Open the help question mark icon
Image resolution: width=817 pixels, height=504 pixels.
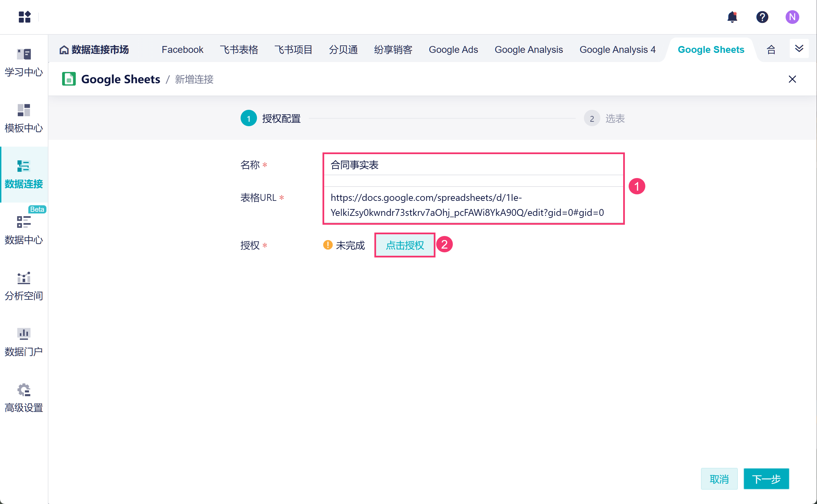coord(762,17)
